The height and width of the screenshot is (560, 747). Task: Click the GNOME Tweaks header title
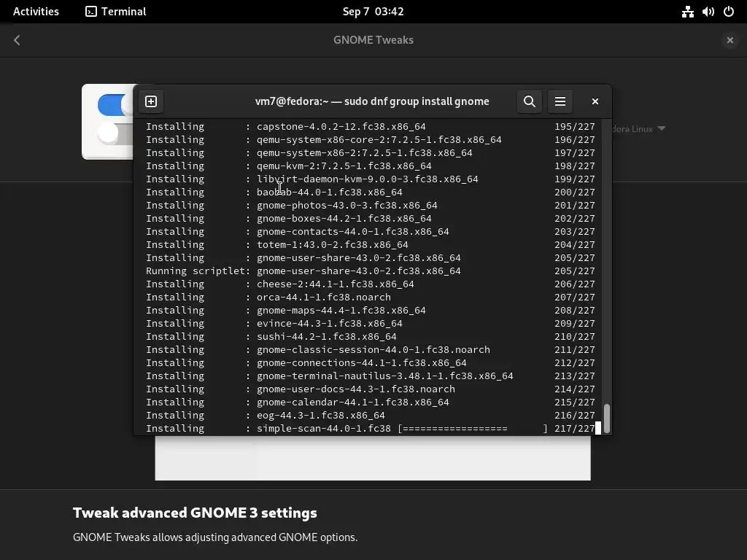[x=373, y=40]
